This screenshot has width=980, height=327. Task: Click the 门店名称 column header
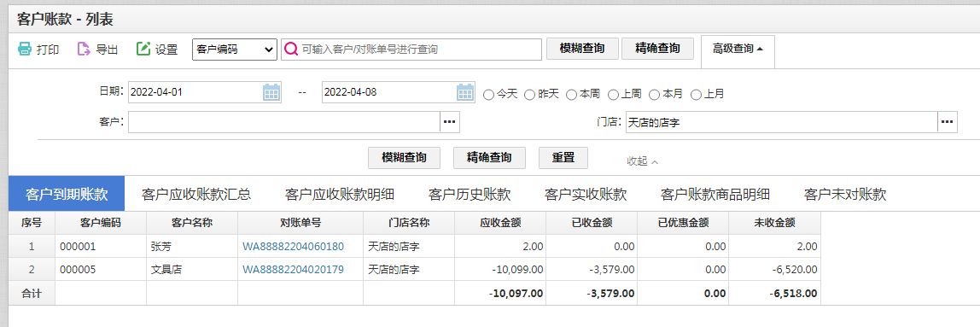tap(409, 223)
